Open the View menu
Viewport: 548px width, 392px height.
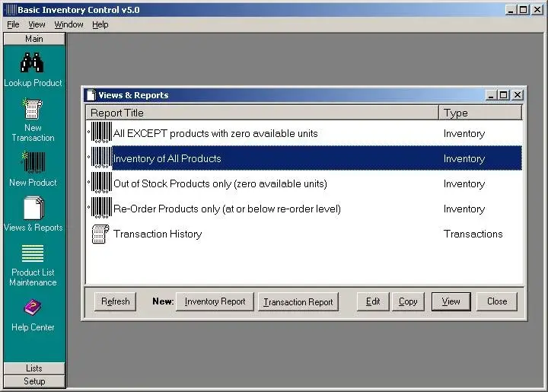click(x=37, y=24)
